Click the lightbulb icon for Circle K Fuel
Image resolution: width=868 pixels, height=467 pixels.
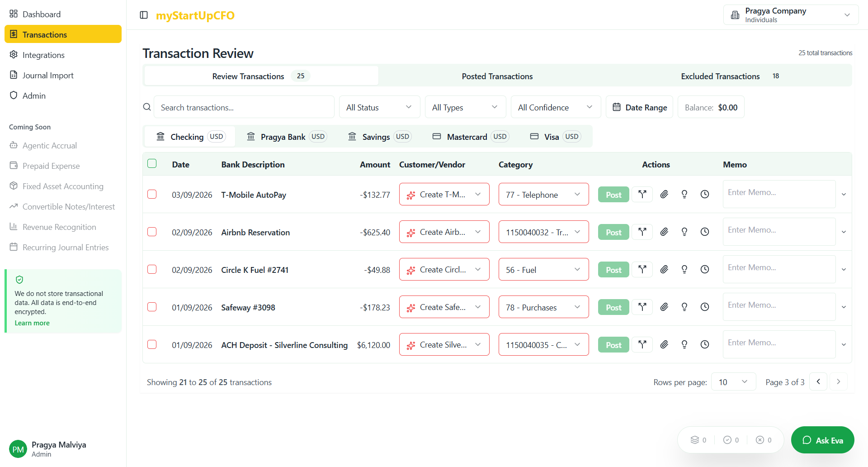pyautogui.click(x=684, y=270)
